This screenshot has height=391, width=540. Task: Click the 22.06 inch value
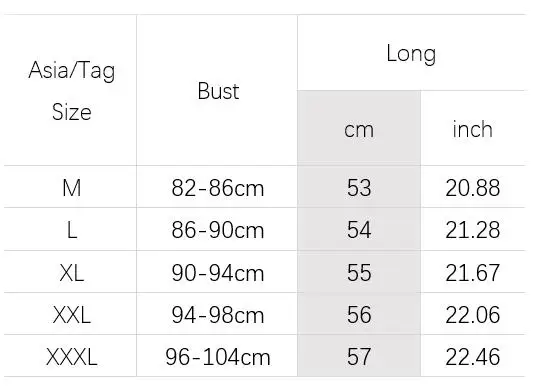472,315
